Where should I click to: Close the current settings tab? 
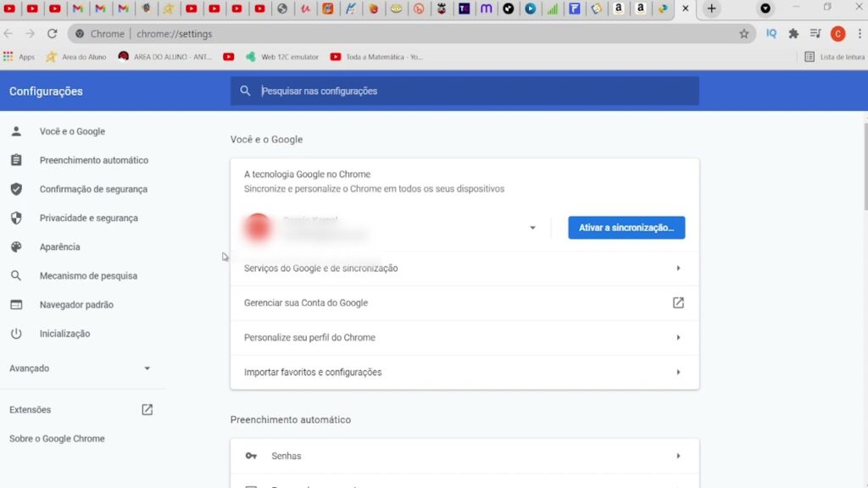tap(685, 8)
